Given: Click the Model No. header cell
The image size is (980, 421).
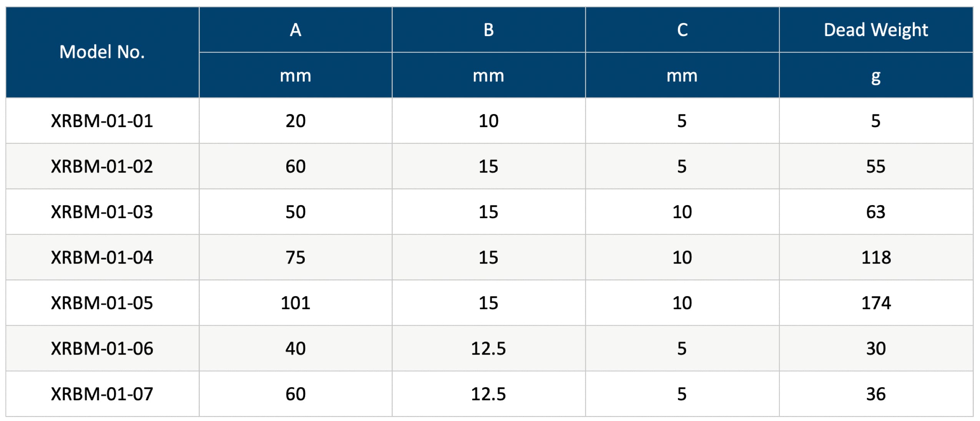Looking at the screenshot, I should click(x=102, y=52).
